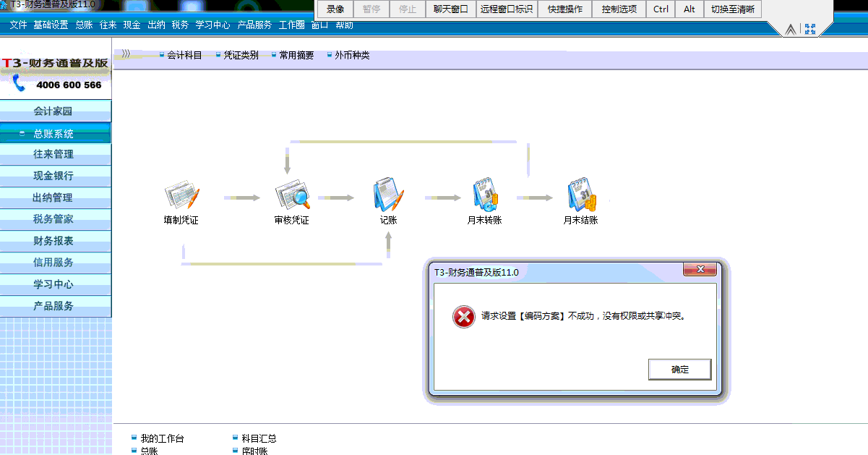
Task: Open the 往来 menu
Action: click(x=108, y=25)
